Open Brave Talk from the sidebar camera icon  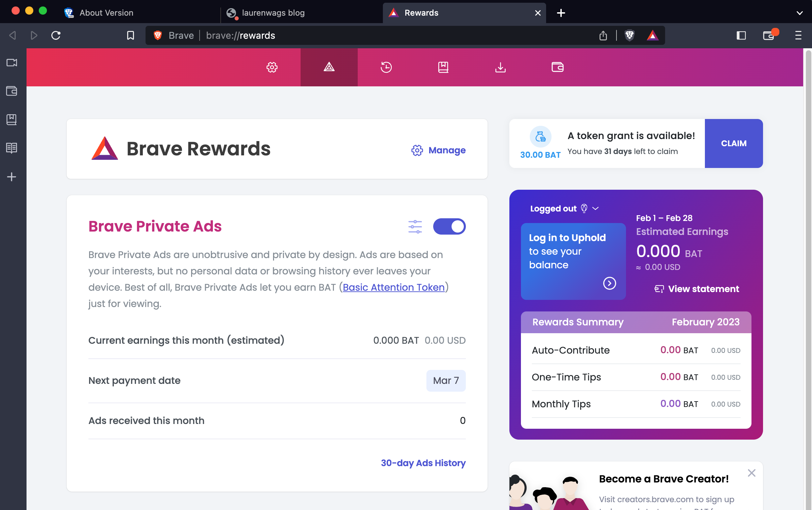pyautogui.click(x=12, y=63)
